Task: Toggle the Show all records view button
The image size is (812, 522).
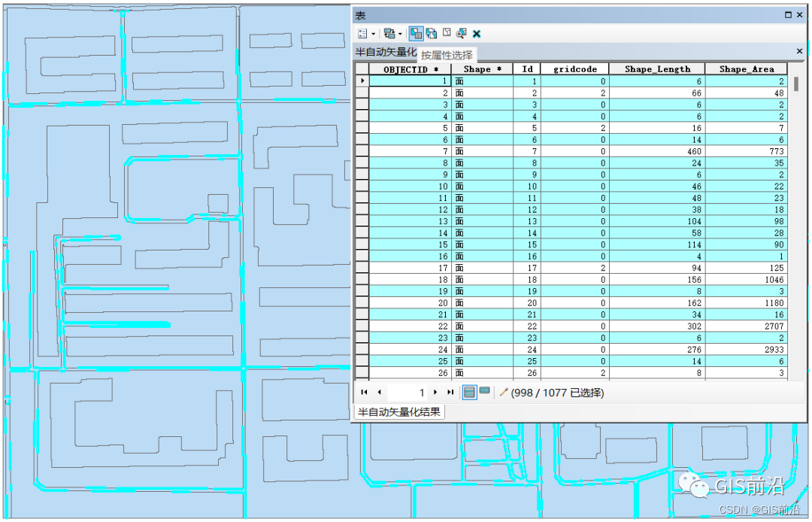Action: click(x=469, y=392)
